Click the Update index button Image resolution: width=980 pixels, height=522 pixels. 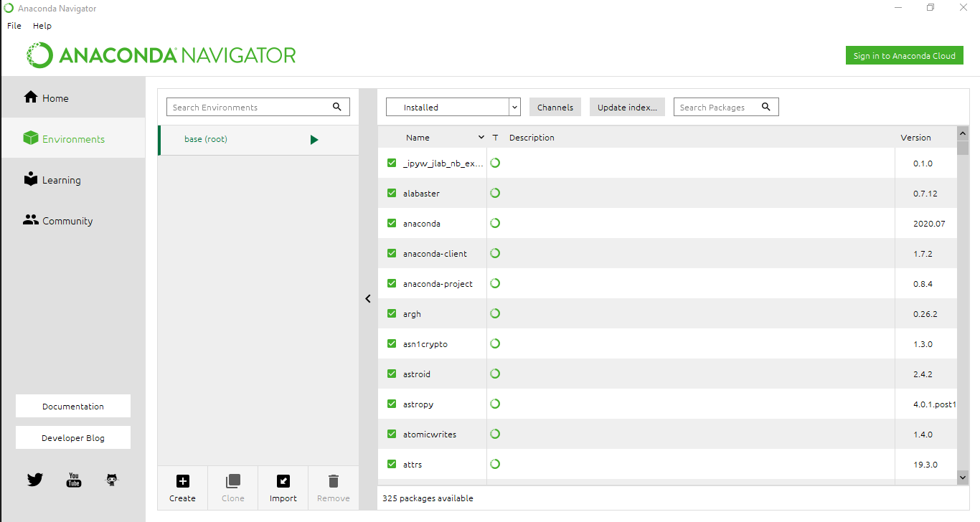coord(627,107)
